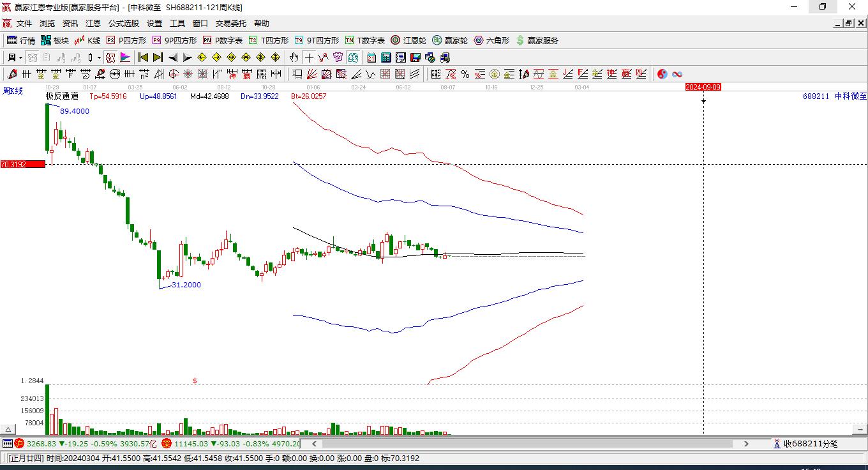Click the 70.3192 price level label
868x470 pixels.
pos(22,164)
